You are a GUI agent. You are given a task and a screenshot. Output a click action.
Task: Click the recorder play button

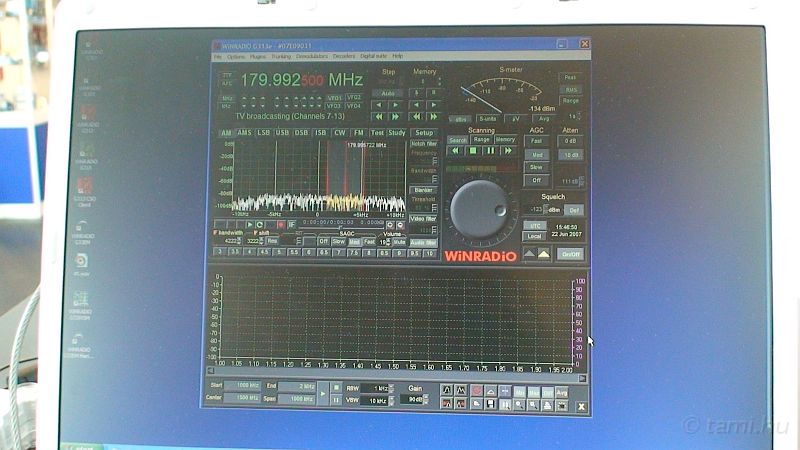pyautogui.click(x=247, y=224)
